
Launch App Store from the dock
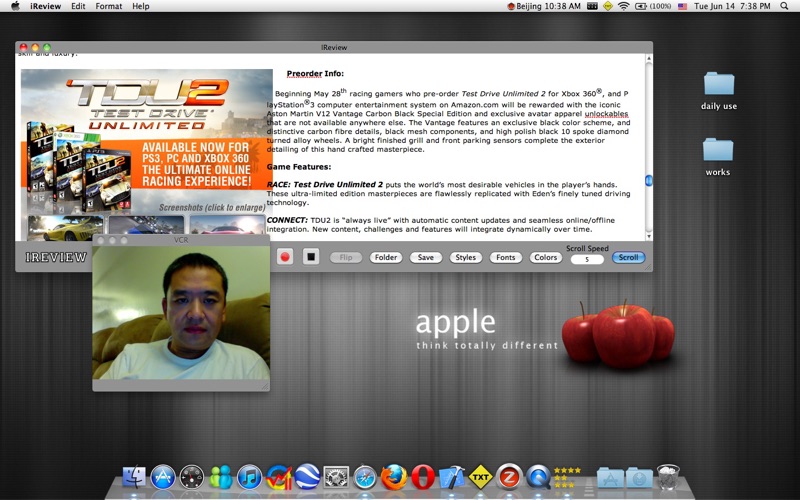coord(163,477)
